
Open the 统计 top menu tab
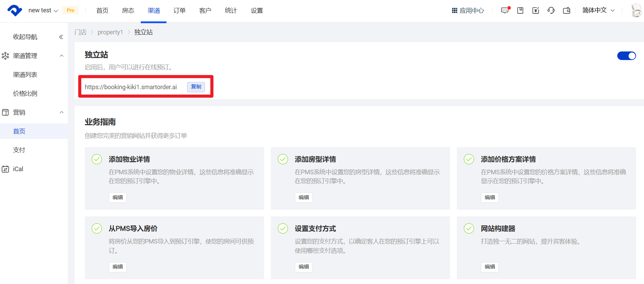point(231,11)
